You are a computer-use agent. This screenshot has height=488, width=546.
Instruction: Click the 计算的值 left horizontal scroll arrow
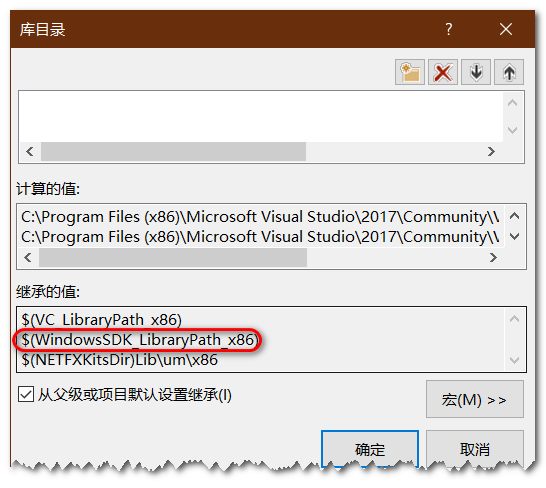(x=28, y=258)
